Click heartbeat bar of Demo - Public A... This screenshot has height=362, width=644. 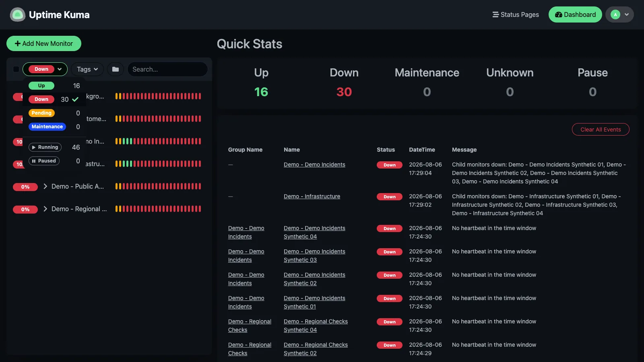pyautogui.click(x=158, y=186)
